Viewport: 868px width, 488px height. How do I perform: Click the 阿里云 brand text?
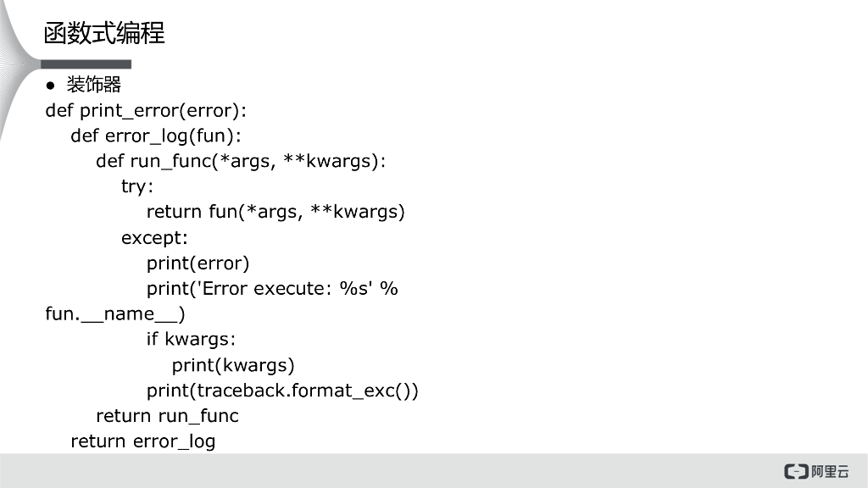click(831, 472)
